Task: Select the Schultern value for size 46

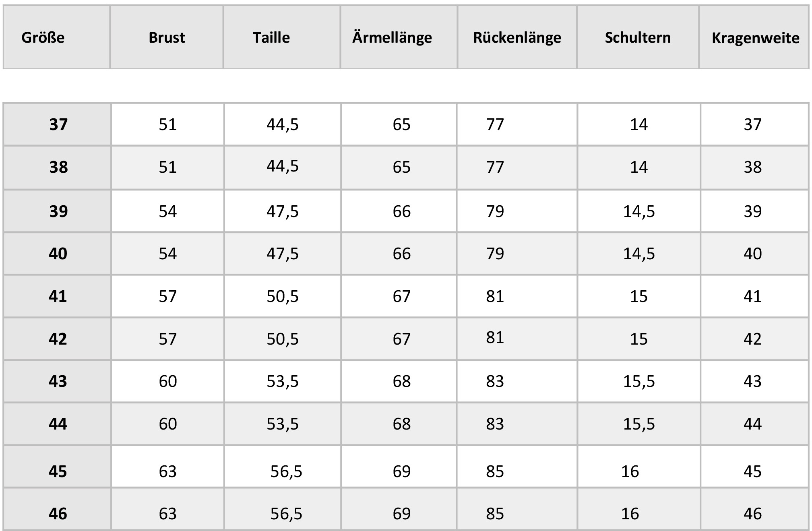Action: [x=630, y=514]
